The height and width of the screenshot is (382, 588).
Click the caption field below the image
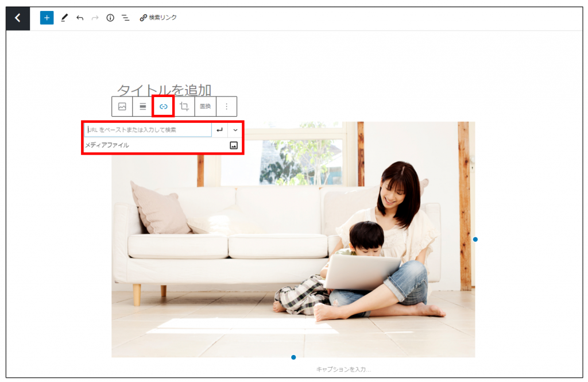(343, 369)
